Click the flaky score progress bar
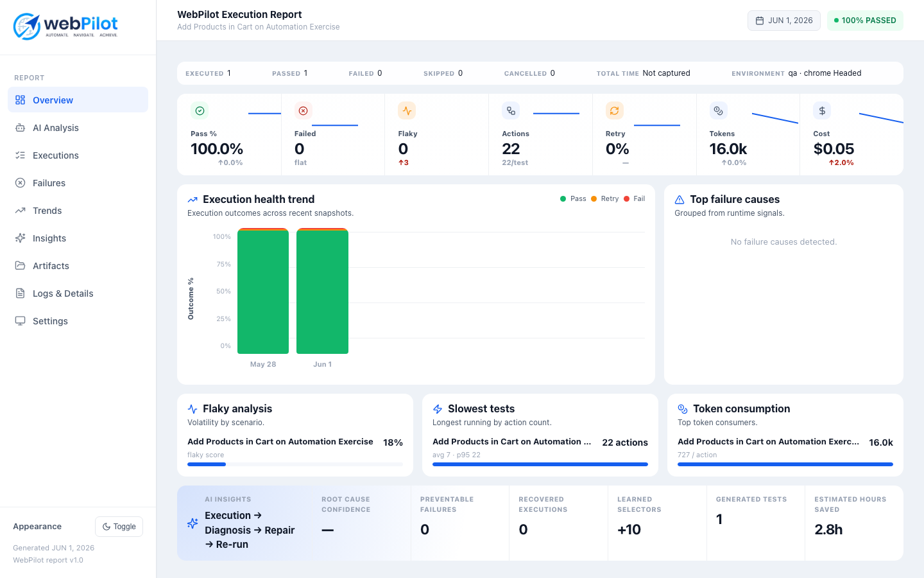924x578 pixels. (x=295, y=464)
